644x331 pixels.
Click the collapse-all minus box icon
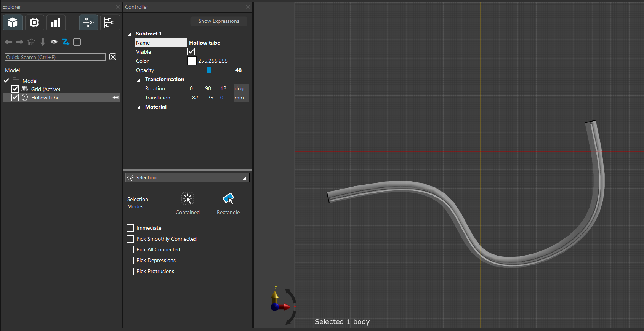coord(77,42)
